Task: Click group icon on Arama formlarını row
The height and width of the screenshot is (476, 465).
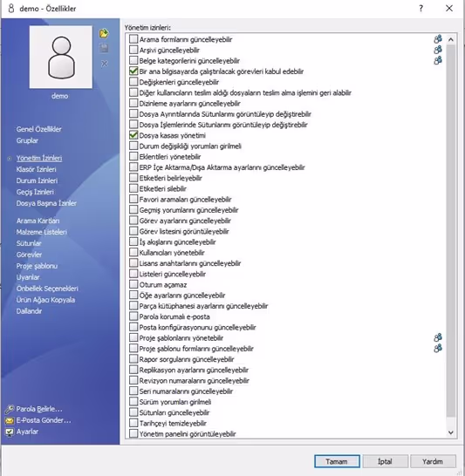Action: pyautogui.click(x=438, y=39)
